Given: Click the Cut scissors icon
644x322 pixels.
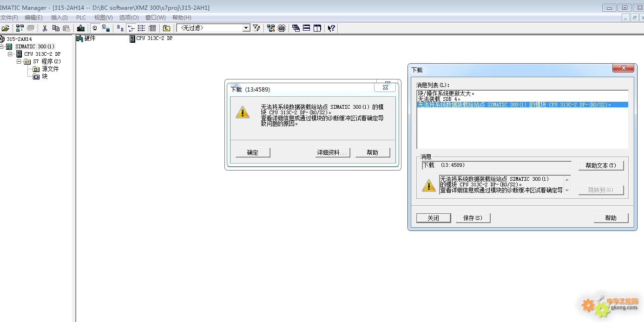Looking at the screenshot, I should (x=45, y=28).
